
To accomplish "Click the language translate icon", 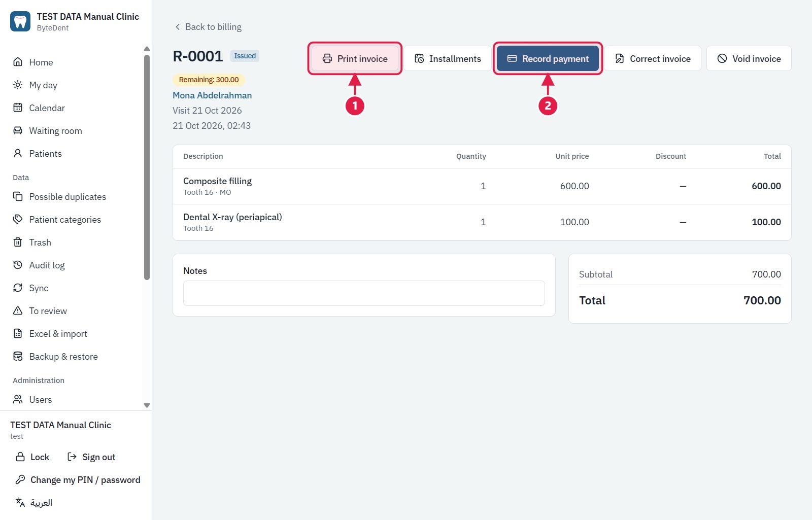I will pos(20,502).
